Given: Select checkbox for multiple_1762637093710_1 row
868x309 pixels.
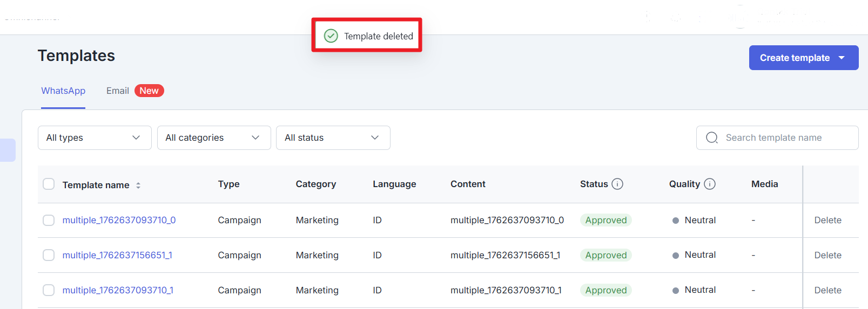Looking at the screenshot, I should (49, 290).
